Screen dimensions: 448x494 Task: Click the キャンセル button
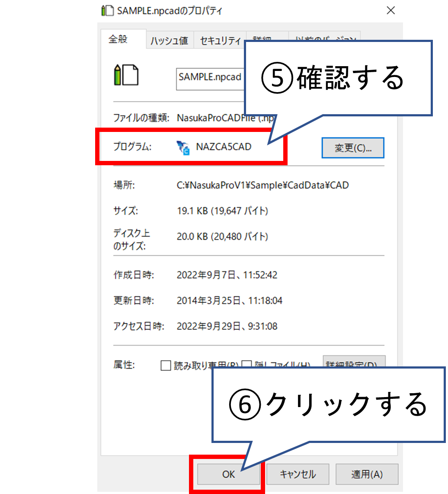pos(298,474)
